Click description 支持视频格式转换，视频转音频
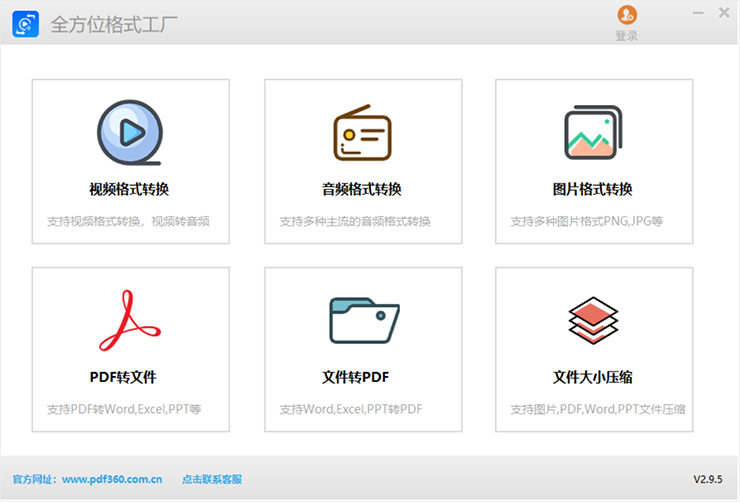 (x=128, y=221)
